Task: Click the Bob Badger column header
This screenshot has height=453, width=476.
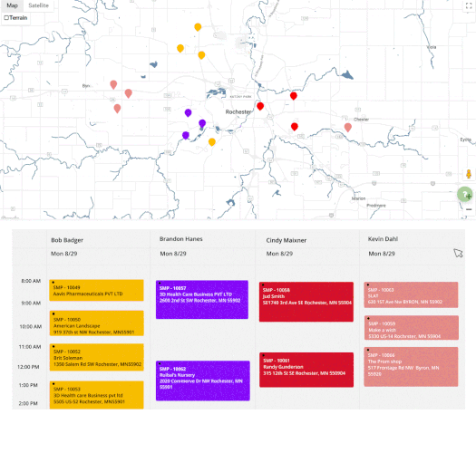Action: [67, 240]
